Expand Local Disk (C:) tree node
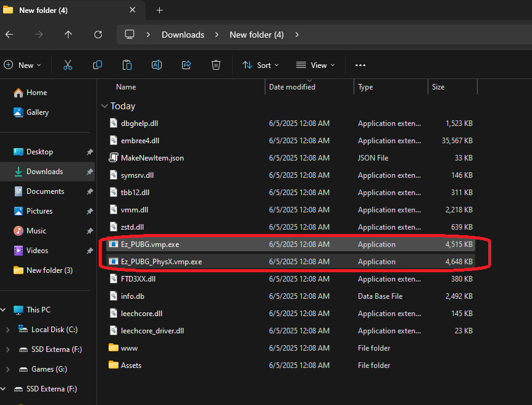The image size is (532, 405). click(7, 330)
